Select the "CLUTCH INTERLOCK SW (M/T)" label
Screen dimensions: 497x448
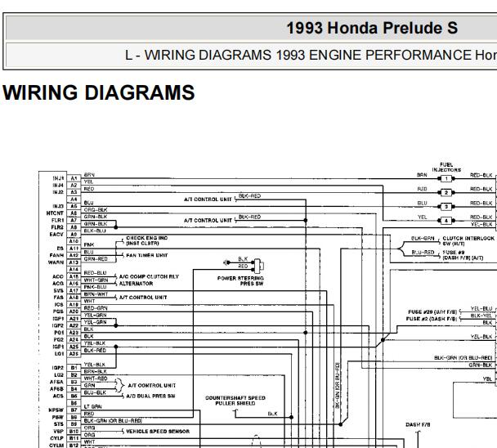468,240
